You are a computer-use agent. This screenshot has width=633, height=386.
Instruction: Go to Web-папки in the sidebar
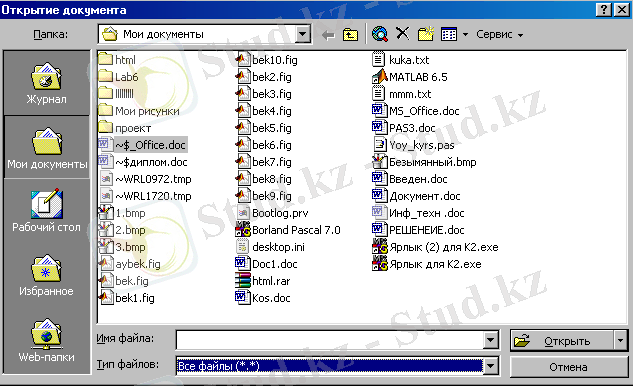(46, 340)
